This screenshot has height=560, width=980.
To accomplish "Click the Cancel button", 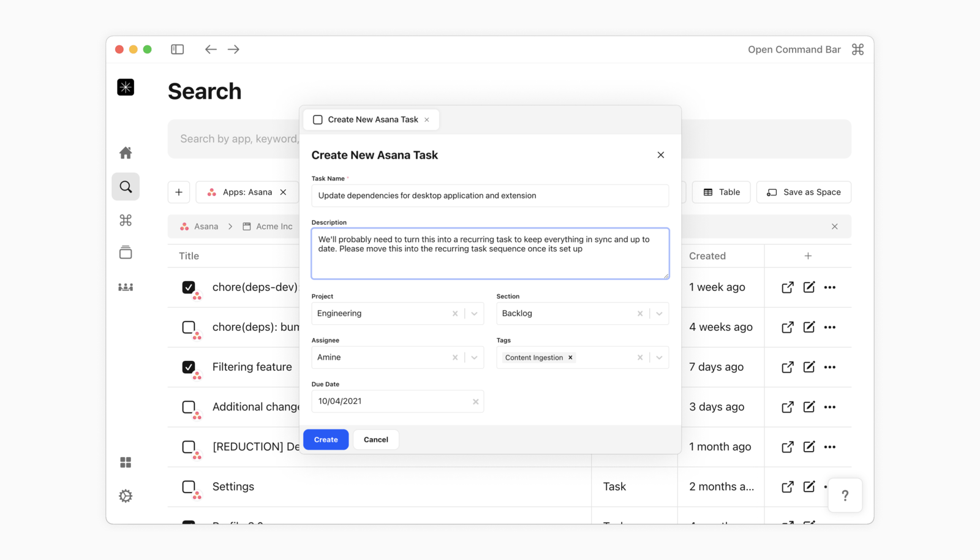I will tap(376, 439).
